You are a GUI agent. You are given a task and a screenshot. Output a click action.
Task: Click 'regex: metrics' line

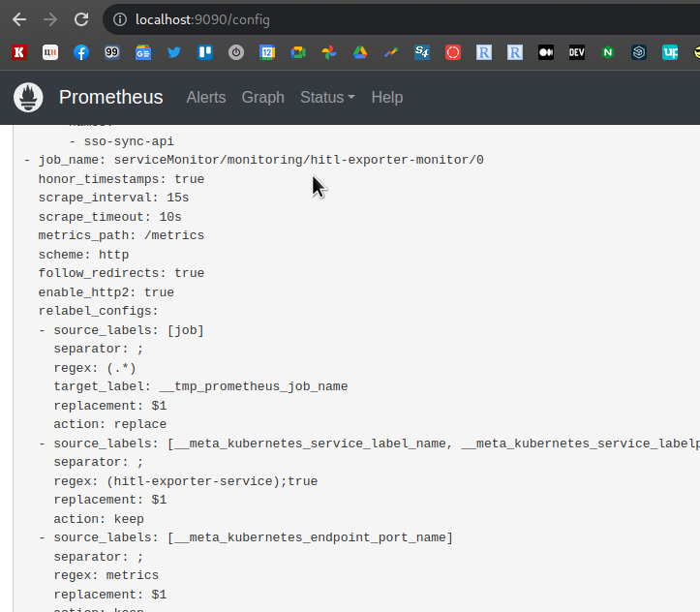[107, 575]
